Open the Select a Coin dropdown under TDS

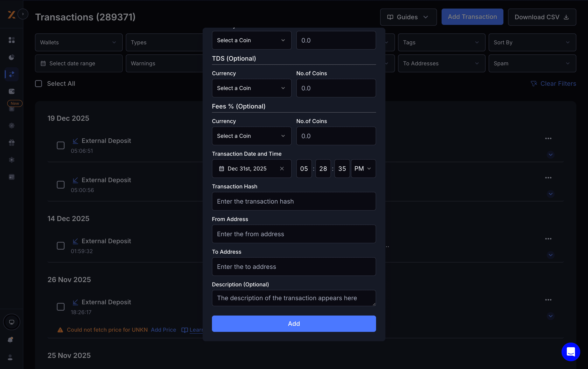tap(251, 88)
